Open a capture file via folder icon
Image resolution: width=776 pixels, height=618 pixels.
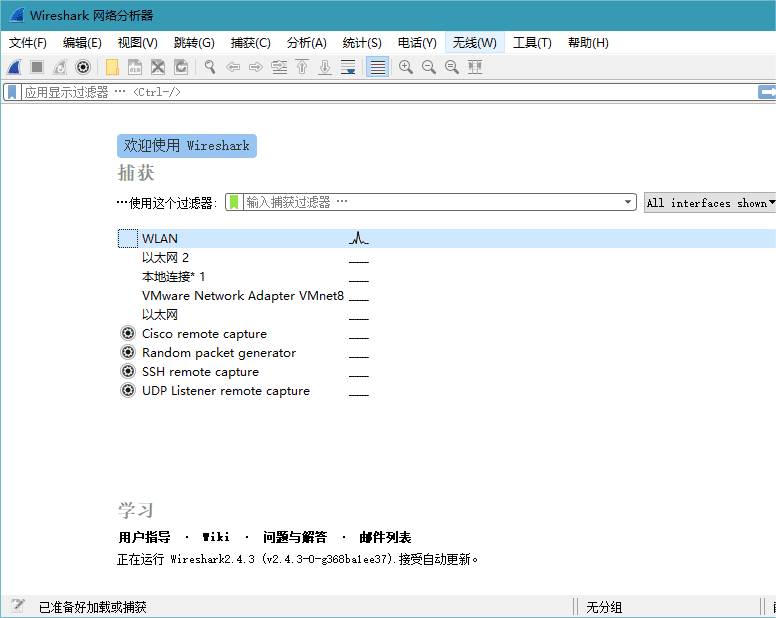pos(112,67)
